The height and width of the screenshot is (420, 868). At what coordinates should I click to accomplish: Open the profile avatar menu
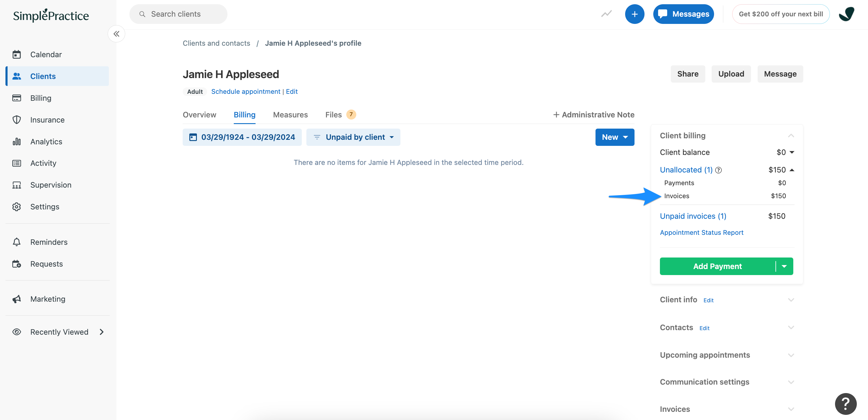coord(847,14)
